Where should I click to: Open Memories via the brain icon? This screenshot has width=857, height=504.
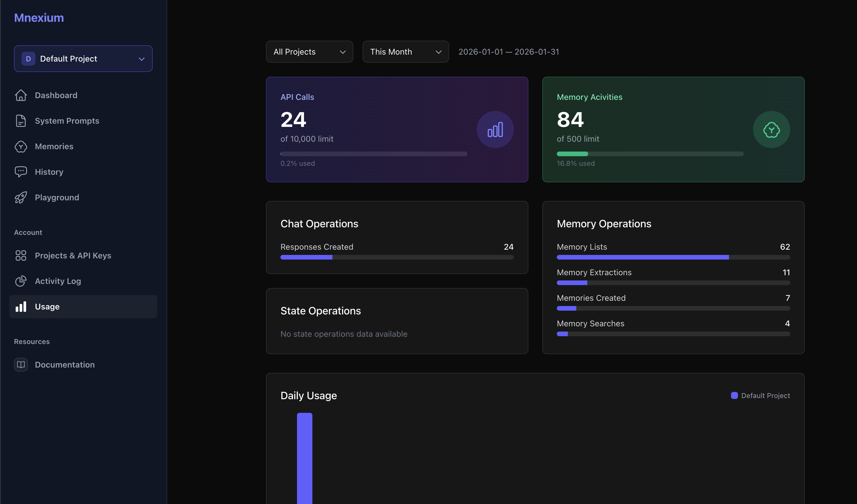coord(21,146)
